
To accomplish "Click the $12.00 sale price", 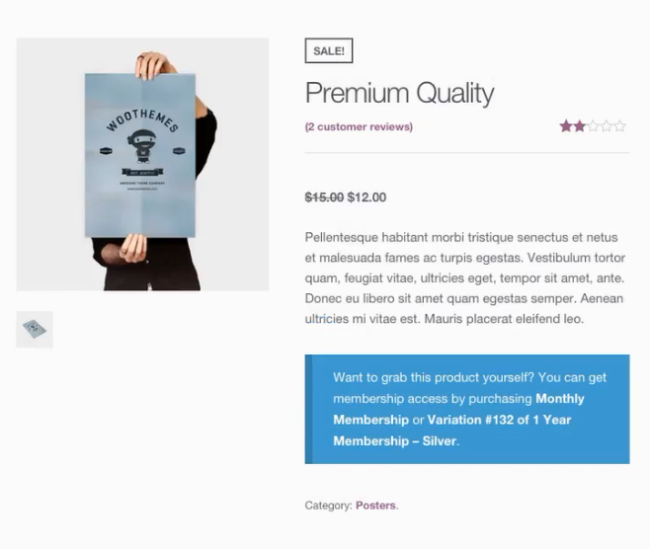I will 367,197.
